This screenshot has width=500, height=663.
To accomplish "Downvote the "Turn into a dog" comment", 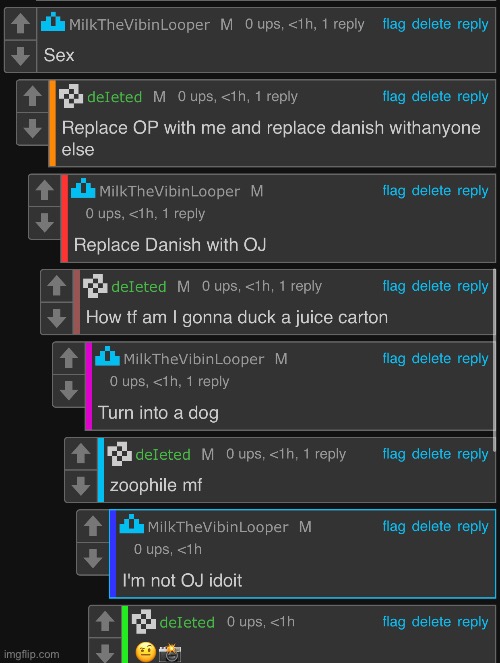I will [69, 391].
